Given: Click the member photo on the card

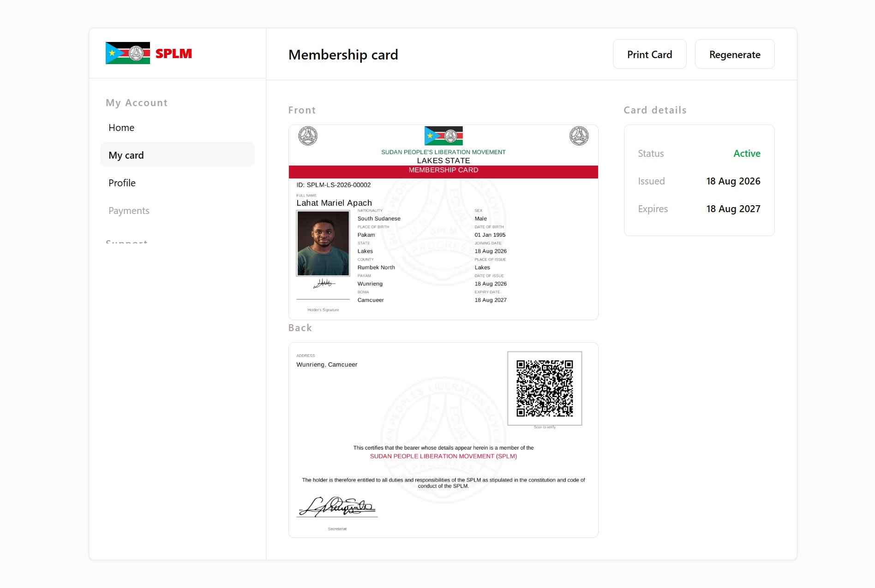Looking at the screenshot, I should pyautogui.click(x=323, y=244).
